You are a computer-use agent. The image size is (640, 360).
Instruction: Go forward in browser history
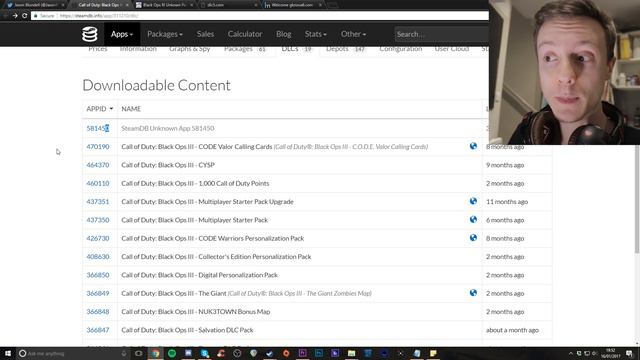[x=15, y=16]
